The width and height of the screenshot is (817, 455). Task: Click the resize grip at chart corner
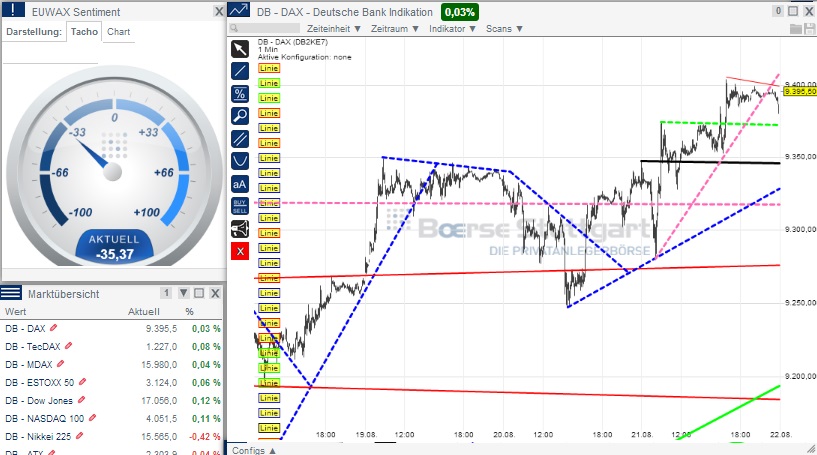coord(811,449)
